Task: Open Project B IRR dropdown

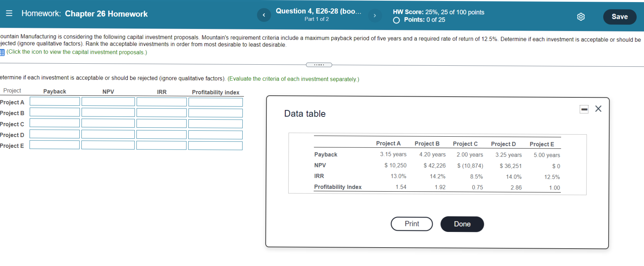Action: coord(162,113)
